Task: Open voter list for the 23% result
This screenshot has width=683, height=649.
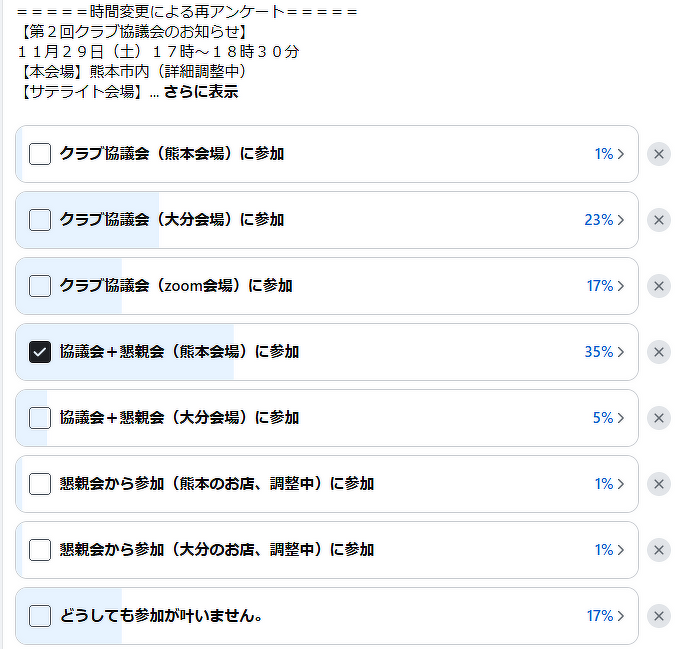Action: [604, 220]
